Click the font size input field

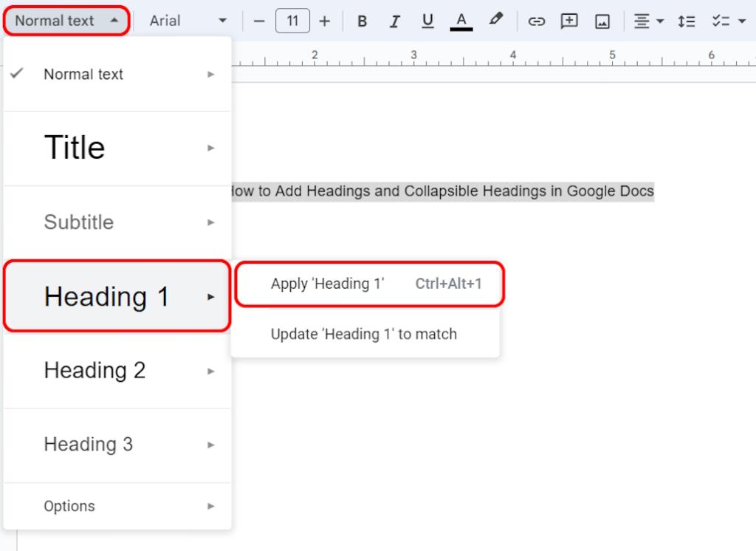click(x=292, y=21)
